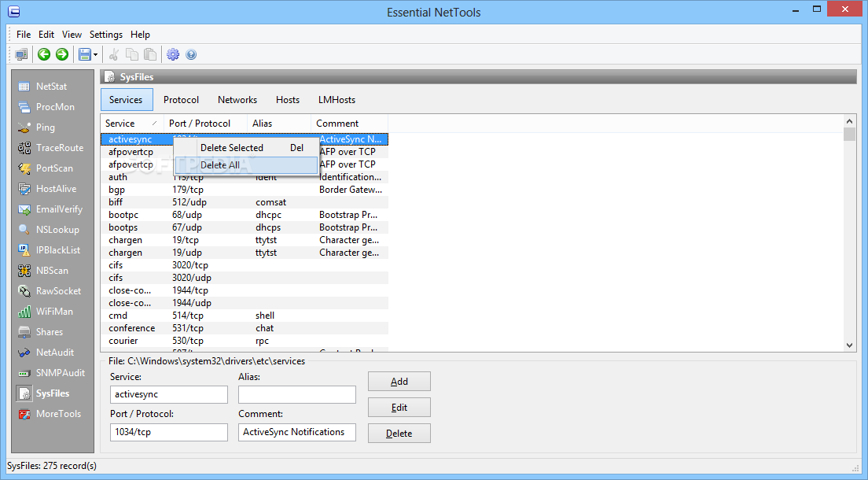Open the View menu
Screen dimensions: 868x480
point(72,35)
